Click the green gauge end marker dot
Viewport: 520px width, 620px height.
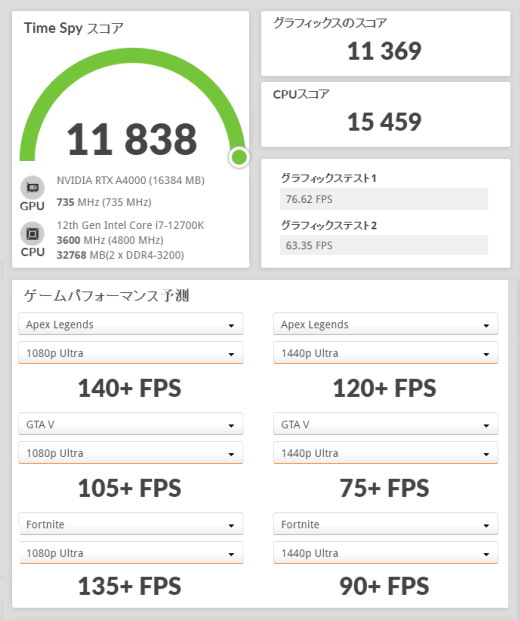(239, 157)
